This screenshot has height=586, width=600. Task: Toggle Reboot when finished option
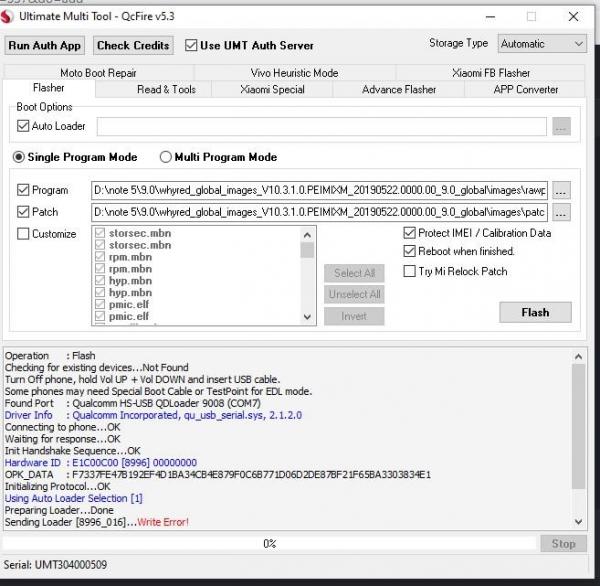(x=409, y=251)
